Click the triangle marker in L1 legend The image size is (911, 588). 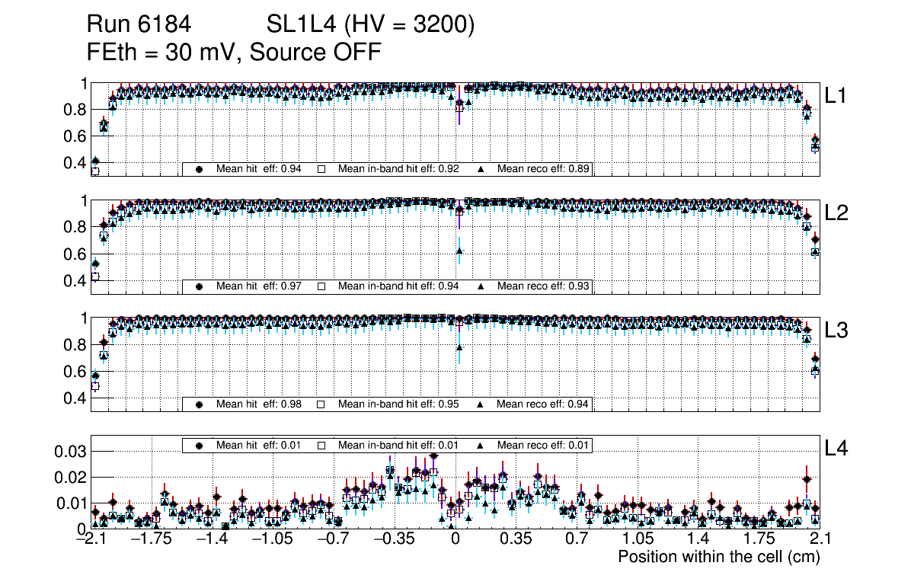pyautogui.click(x=481, y=169)
